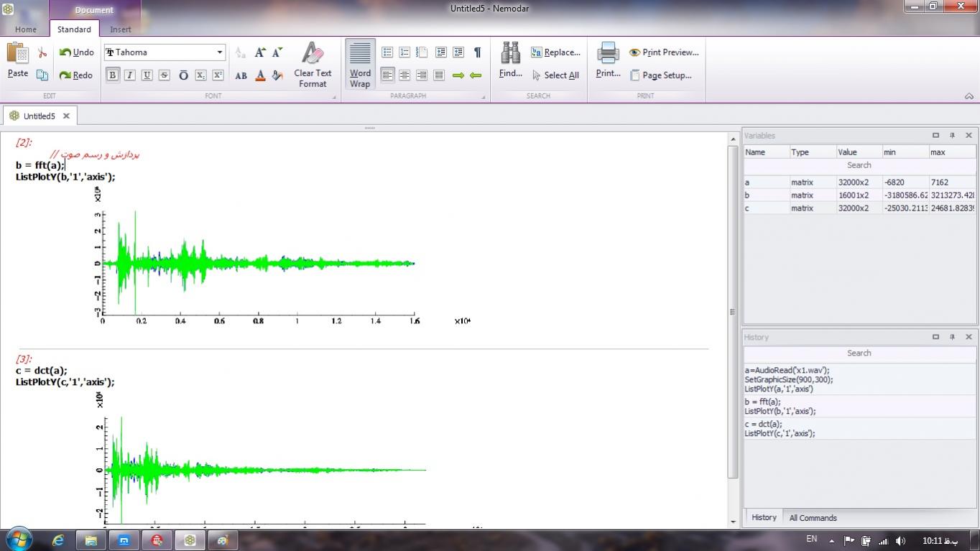Toggle Italic formatting button

(130, 75)
